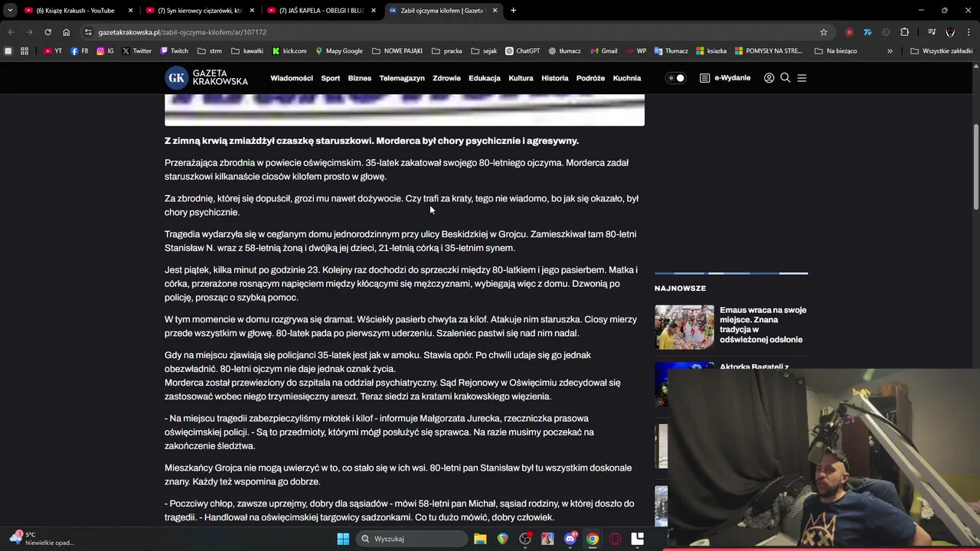The width and height of the screenshot is (980, 551).
Task: Open the Twitch bookmark
Action: 174,51
